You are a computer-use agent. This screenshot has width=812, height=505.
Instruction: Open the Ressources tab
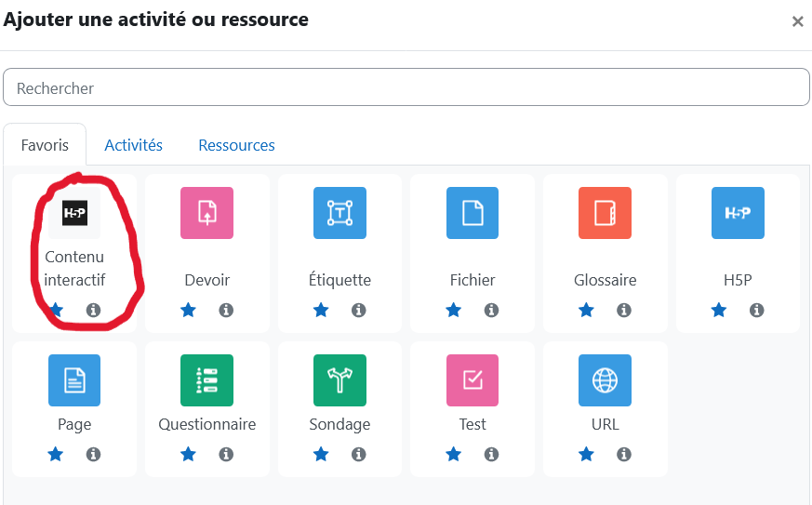click(236, 145)
